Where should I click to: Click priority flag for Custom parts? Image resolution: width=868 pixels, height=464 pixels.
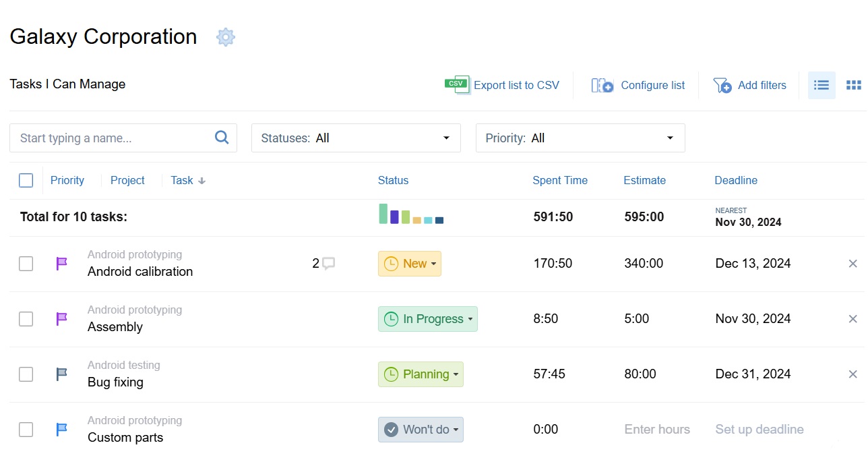[x=61, y=430]
